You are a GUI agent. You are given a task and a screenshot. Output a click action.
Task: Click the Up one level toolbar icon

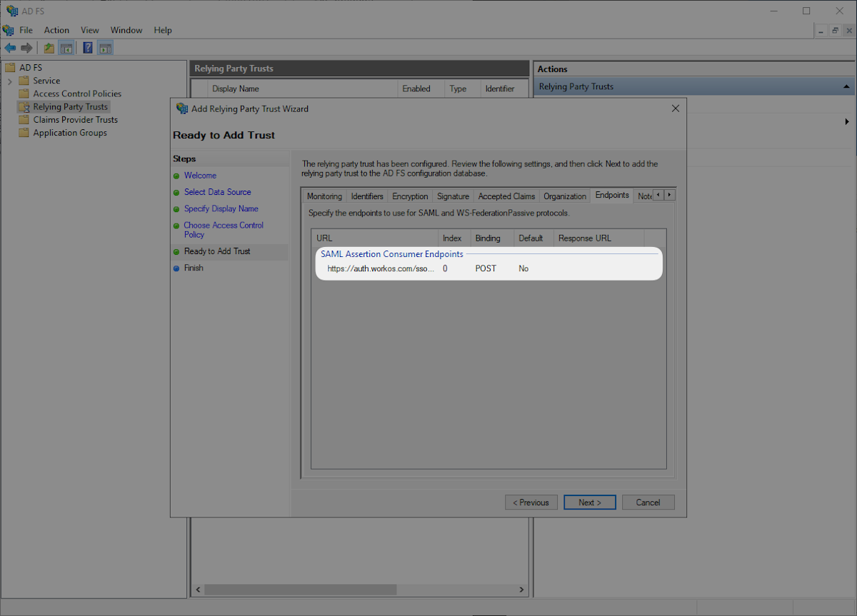pos(48,47)
